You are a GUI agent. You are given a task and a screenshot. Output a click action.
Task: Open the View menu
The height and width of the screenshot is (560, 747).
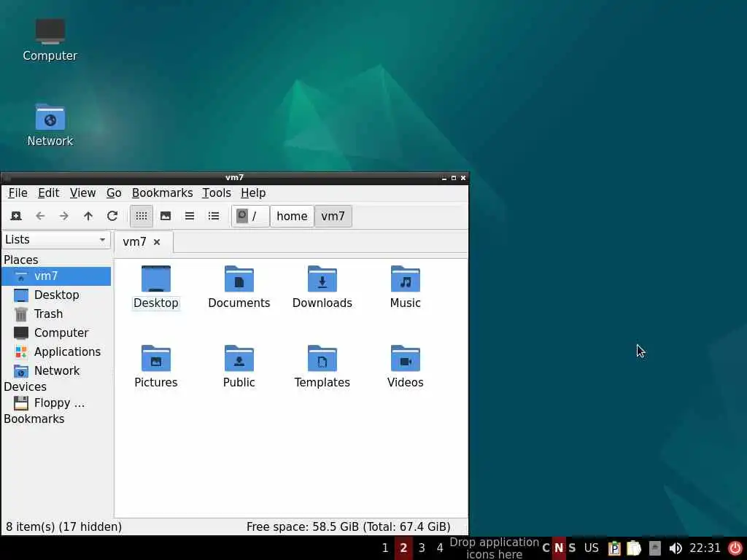[x=83, y=192]
